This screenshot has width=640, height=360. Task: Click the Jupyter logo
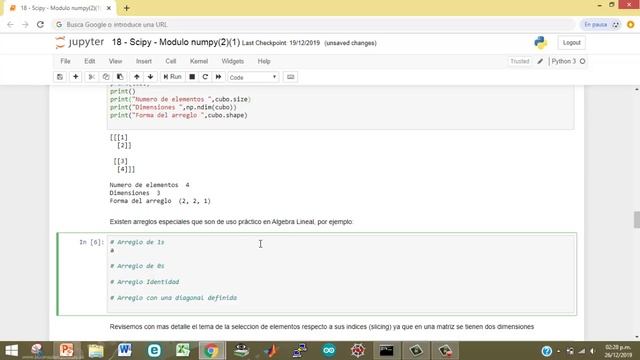(80, 42)
